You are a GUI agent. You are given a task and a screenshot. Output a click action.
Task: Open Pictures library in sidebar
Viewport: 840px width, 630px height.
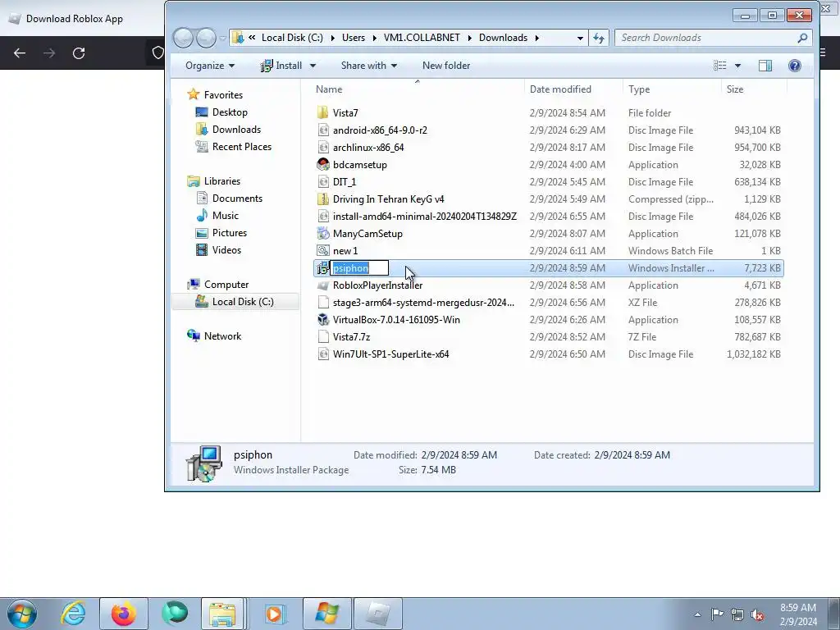click(x=230, y=233)
